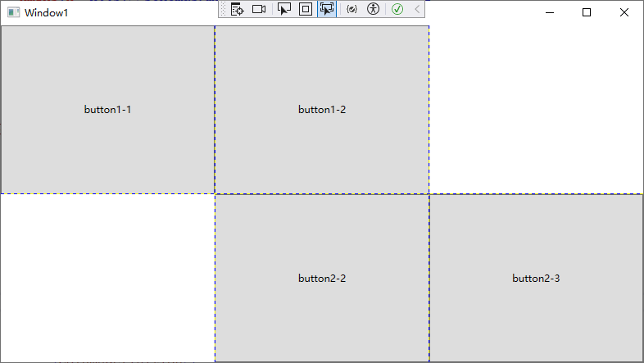
Task: Toggle the highlighted track focused element icon
Action: click(x=327, y=9)
